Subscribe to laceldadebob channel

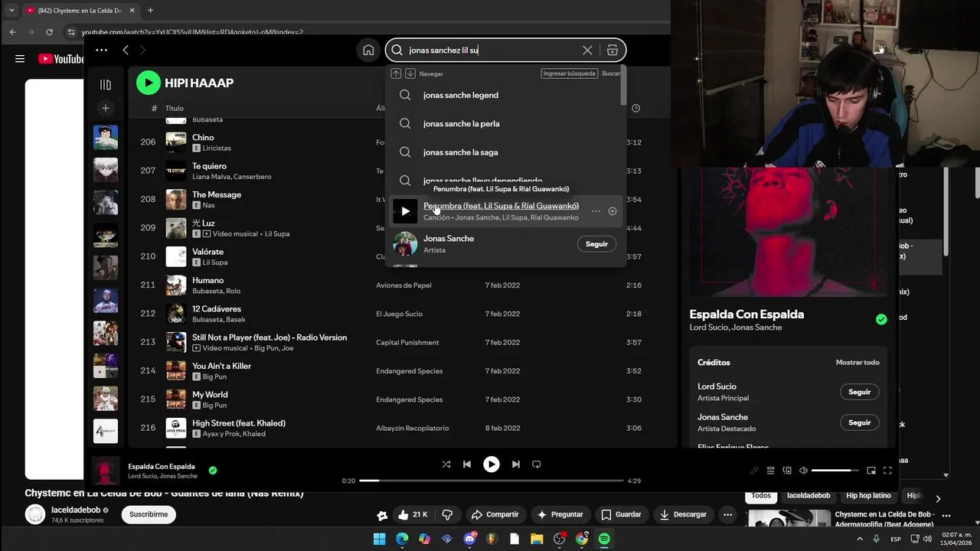point(149,514)
